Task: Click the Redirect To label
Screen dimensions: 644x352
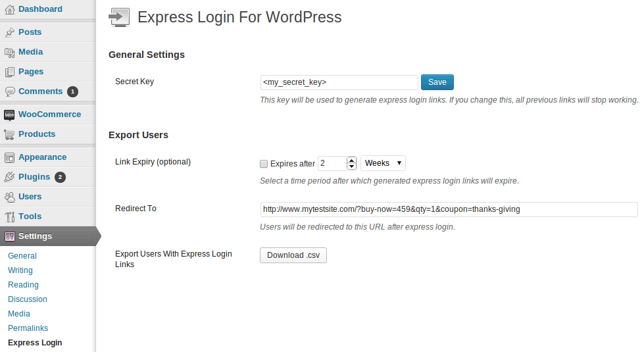Action: (x=136, y=209)
